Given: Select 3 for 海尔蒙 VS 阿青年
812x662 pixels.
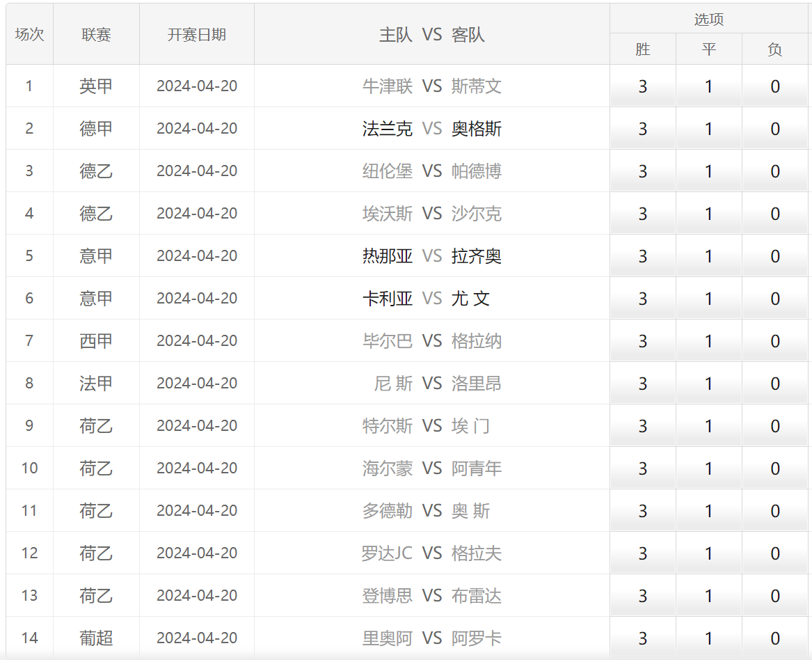Looking at the screenshot, I should [643, 468].
